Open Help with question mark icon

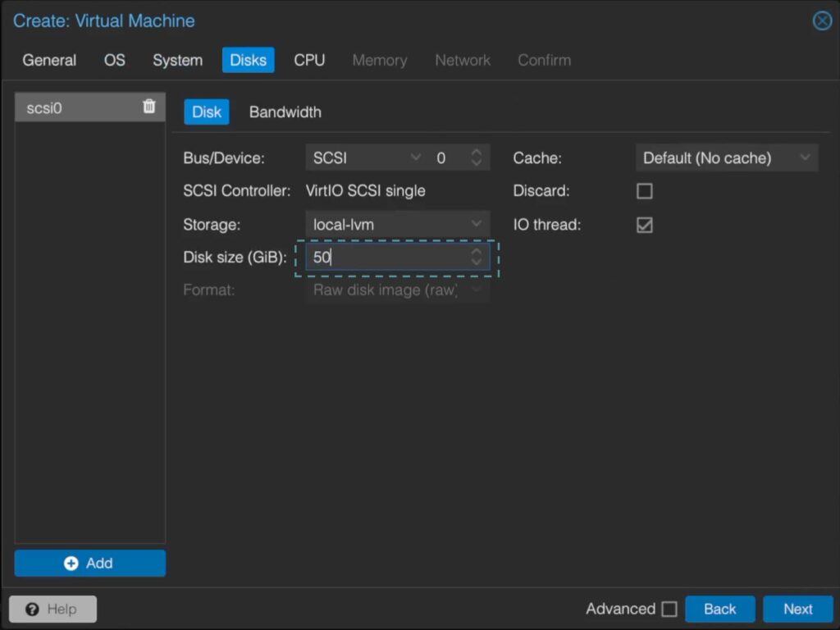pos(52,609)
